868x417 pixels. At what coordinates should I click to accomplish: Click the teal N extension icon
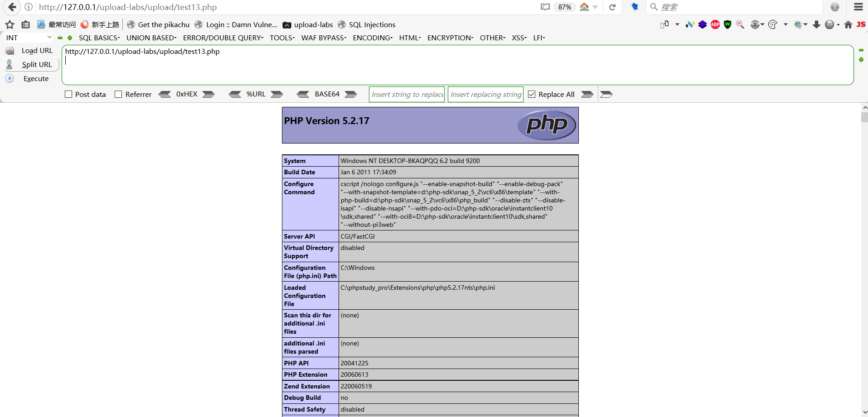690,24
